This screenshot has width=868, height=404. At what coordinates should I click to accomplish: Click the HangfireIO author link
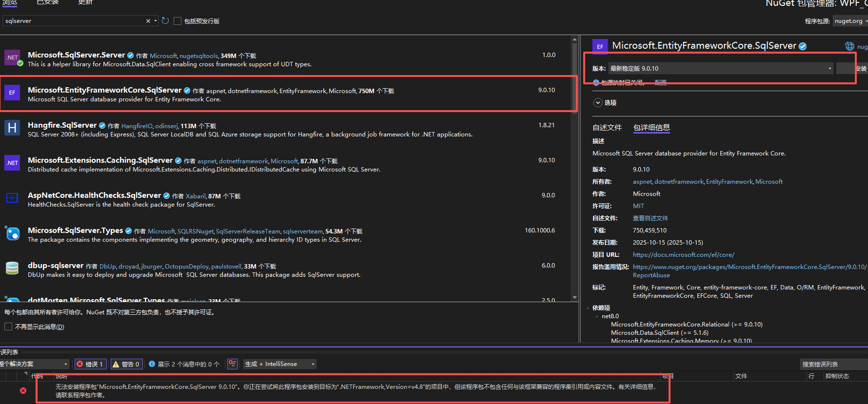(137, 126)
